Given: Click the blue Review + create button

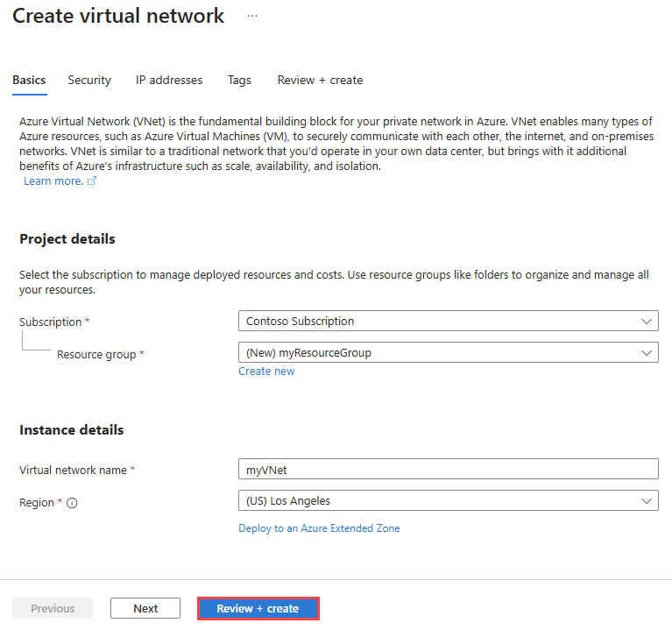Looking at the screenshot, I should point(258,608).
